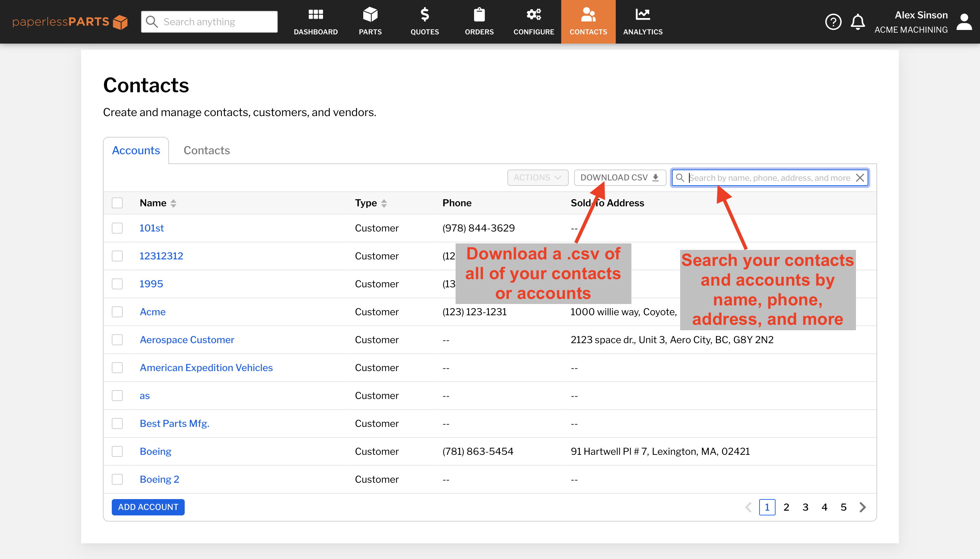The width and height of the screenshot is (980, 559).
Task: Open the American Expedition Vehicles account
Action: [x=206, y=367]
